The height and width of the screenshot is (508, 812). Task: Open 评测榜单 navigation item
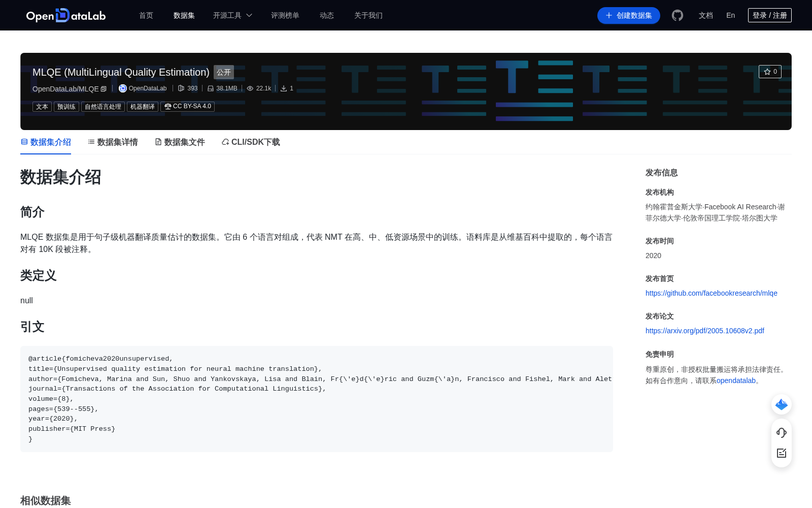(x=285, y=15)
